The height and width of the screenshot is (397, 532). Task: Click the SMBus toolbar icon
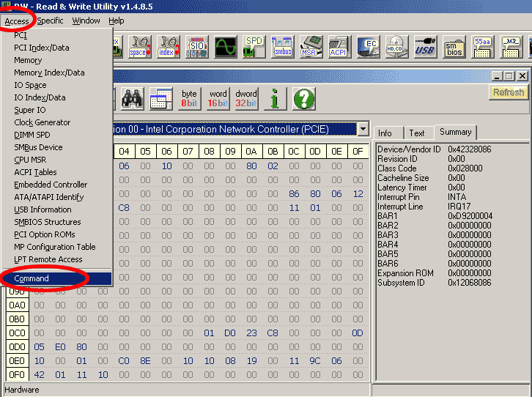point(282,47)
